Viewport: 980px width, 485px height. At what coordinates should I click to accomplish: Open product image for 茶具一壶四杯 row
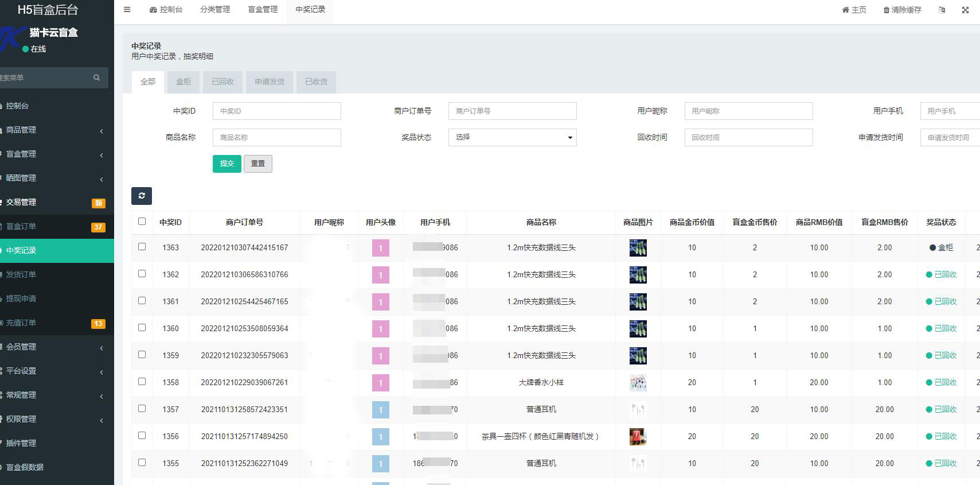coord(638,437)
